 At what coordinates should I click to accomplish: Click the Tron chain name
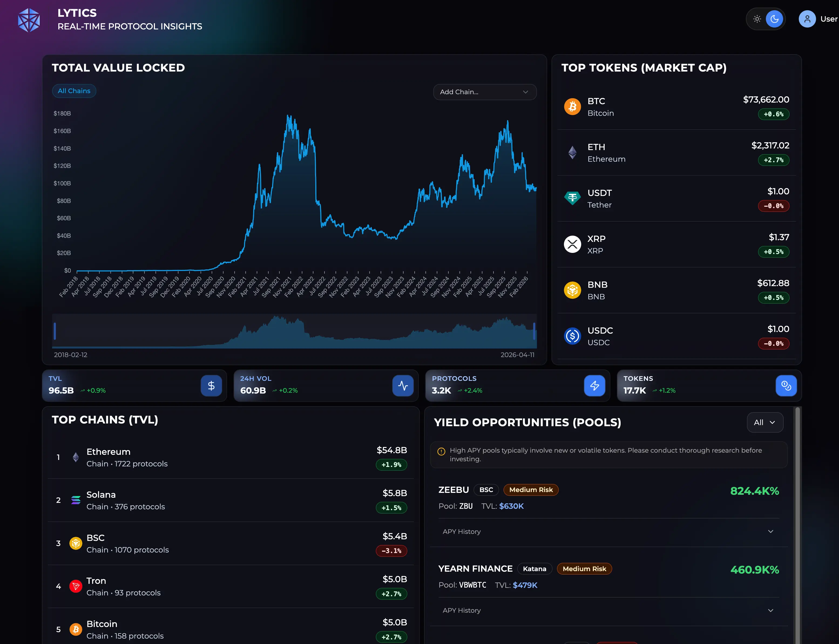coord(96,581)
